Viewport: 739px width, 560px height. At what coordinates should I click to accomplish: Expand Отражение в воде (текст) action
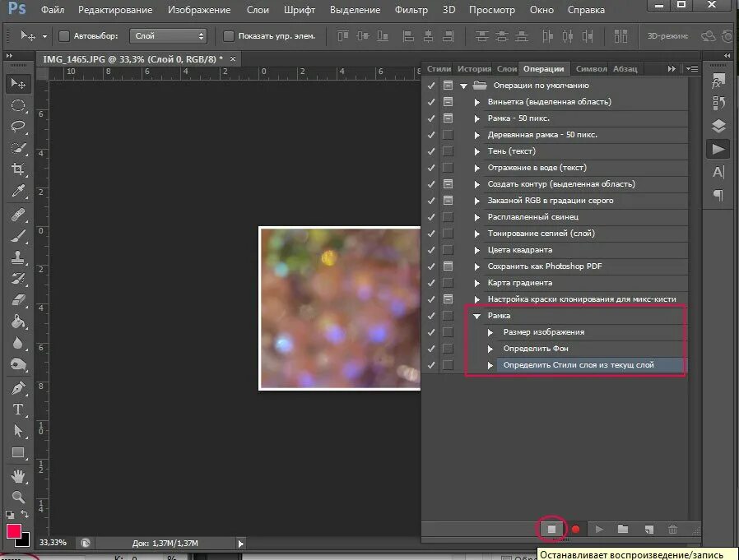click(x=477, y=168)
